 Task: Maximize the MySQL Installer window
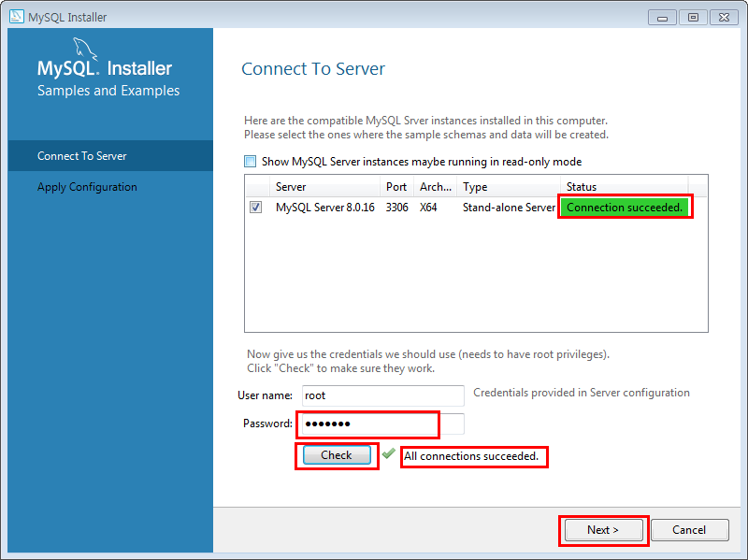point(693,18)
